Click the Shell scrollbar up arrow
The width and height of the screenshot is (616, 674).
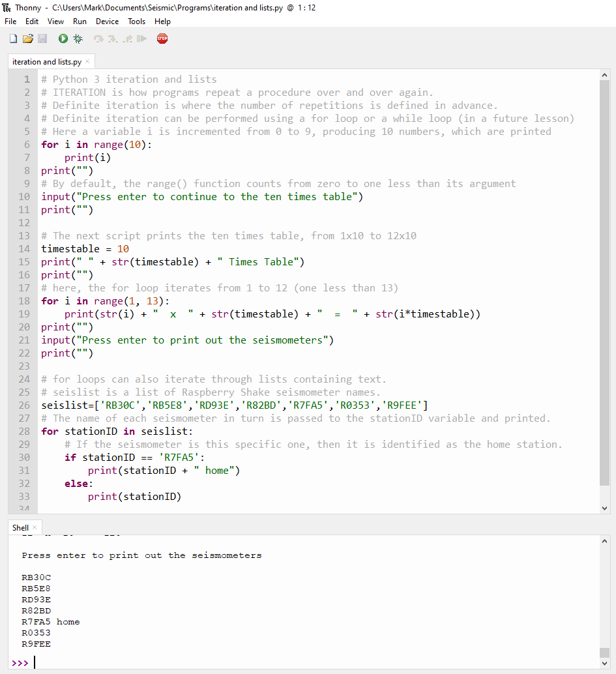pyautogui.click(x=604, y=541)
